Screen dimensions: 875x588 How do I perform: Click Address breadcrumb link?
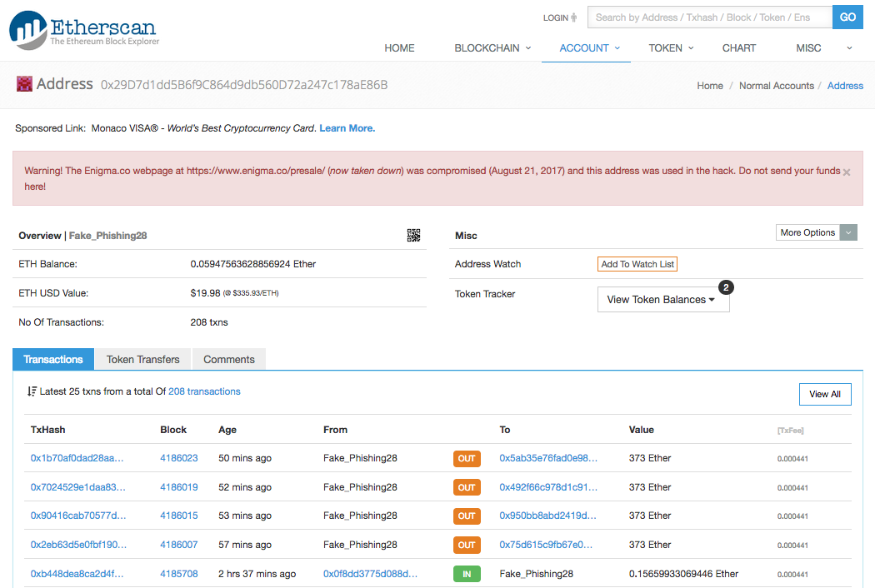[845, 86]
